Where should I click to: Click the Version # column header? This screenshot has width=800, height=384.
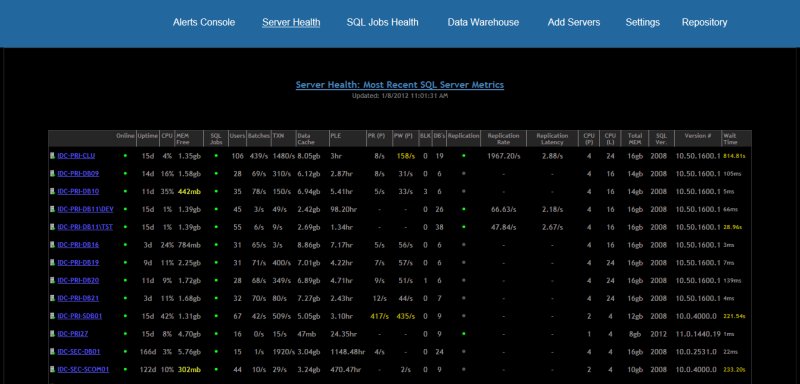click(x=697, y=139)
